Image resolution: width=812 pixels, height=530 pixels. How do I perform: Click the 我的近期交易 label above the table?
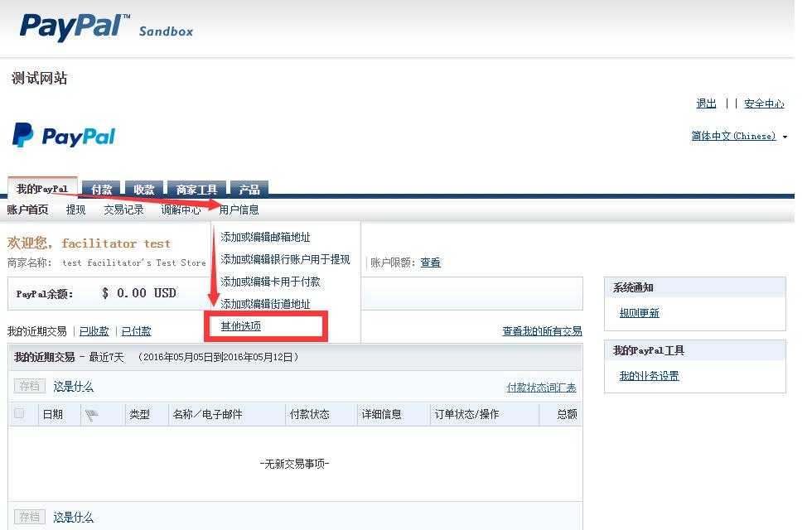click(x=36, y=331)
